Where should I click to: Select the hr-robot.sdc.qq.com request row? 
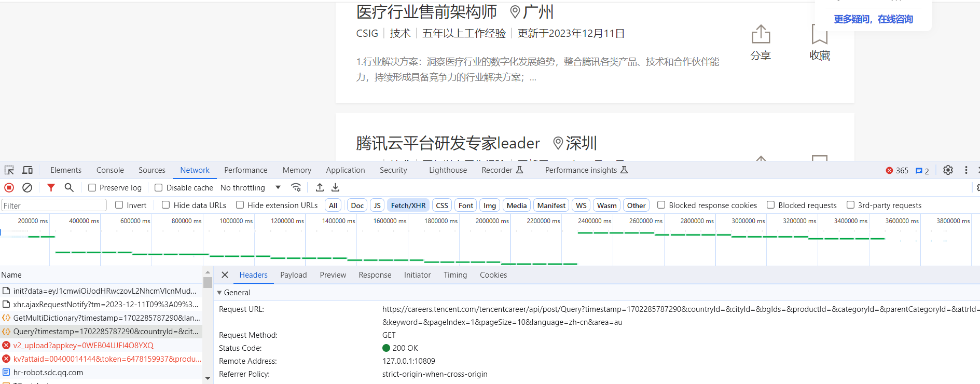tap(101, 372)
